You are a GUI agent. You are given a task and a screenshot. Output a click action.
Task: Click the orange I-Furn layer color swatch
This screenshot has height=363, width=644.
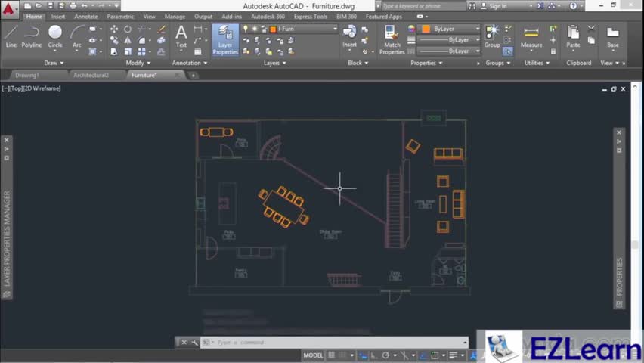(x=273, y=29)
